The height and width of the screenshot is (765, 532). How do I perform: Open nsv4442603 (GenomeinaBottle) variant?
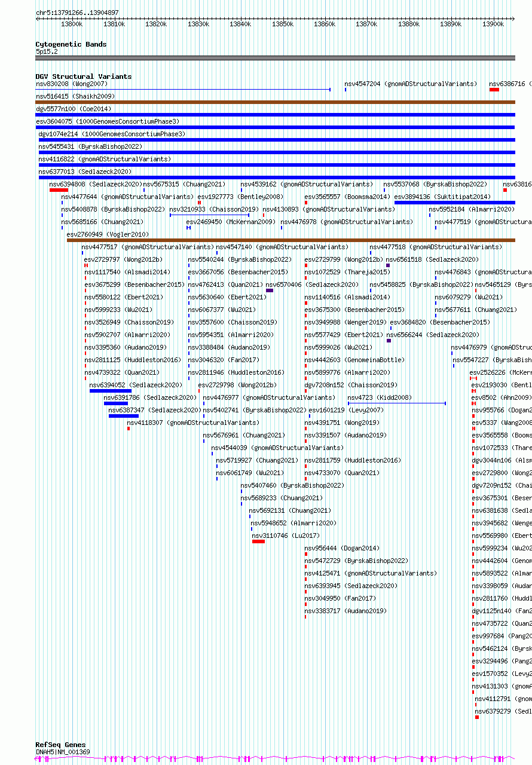(x=354, y=360)
